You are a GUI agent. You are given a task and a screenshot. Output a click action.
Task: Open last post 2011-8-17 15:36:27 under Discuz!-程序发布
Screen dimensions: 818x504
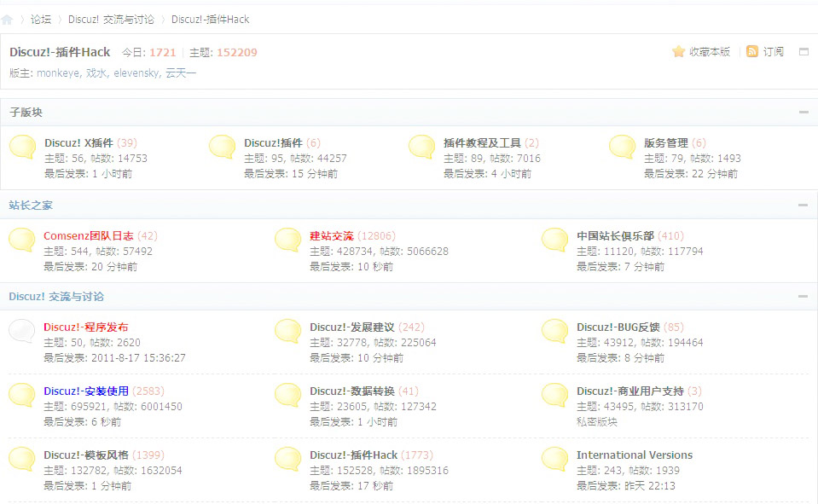tap(138, 358)
